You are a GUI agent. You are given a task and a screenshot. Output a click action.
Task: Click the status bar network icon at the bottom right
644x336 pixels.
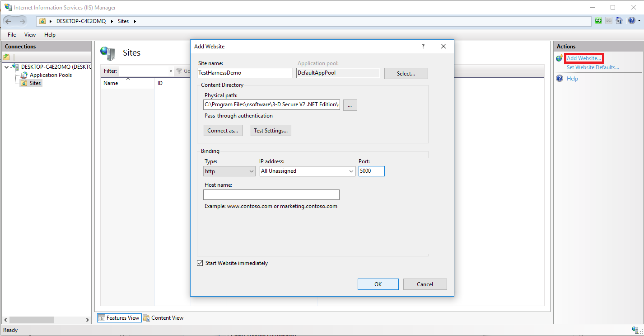635,330
